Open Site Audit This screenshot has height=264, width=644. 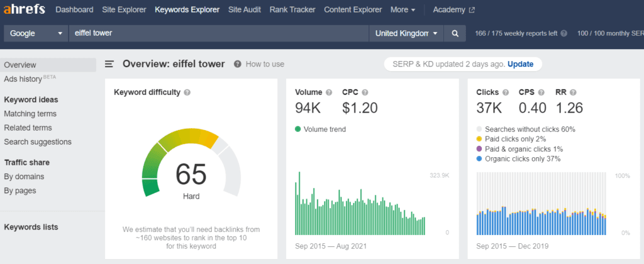coord(245,9)
